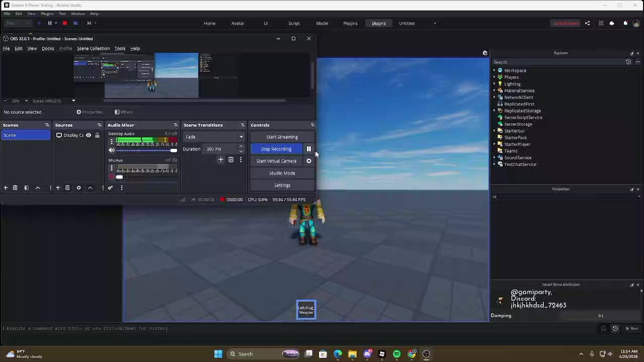The height and width of the screenshot is (362, 644).
Task: Open File Explorer from the taskbar
Action: (x=352, y=354)
